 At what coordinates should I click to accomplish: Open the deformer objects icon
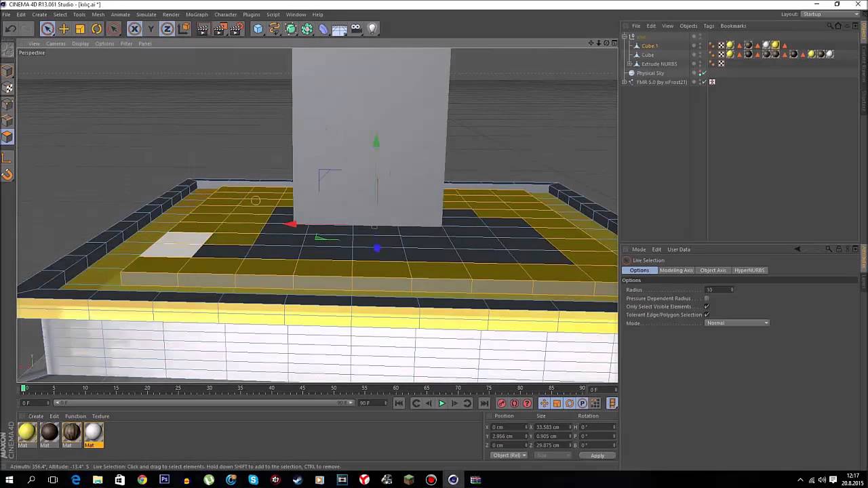pyautogui.click(x=323, y=28)
